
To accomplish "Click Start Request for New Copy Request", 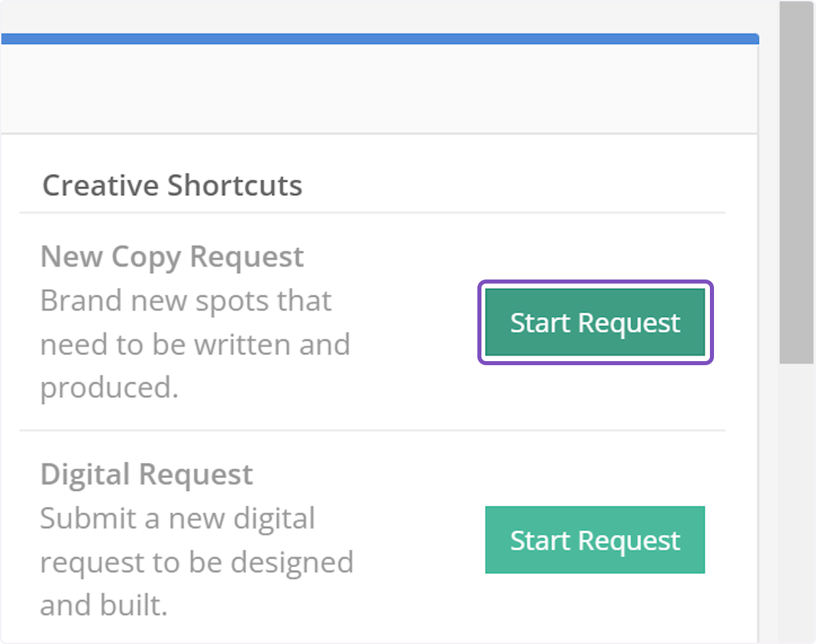I will (595, 322).
